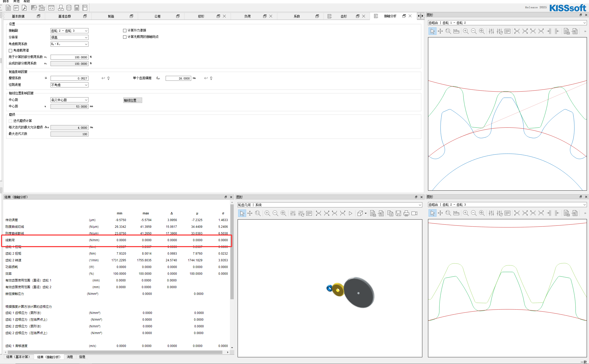Image resolution: width=589 pixels, height=364 pixels.
Task: Expand hidden toolbar items in top graphic panel
Action: 585,31
